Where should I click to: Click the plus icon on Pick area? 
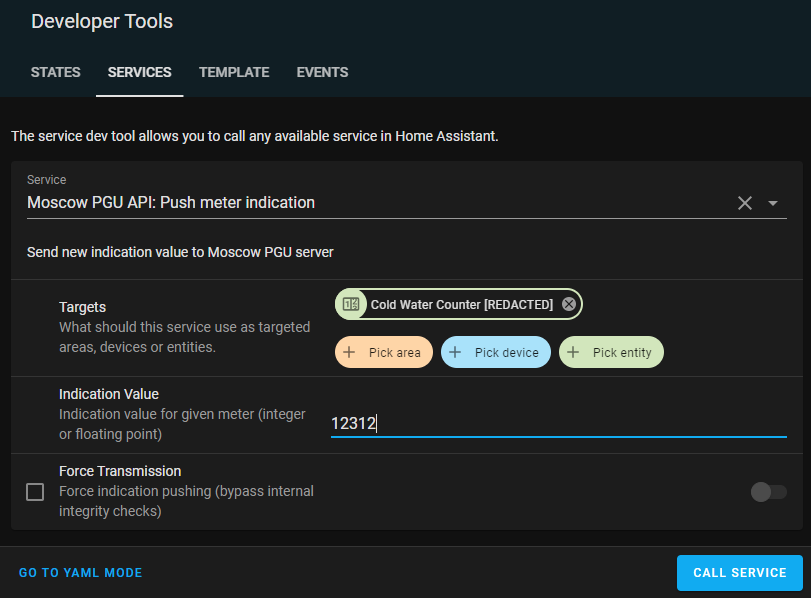(x=349, y=352)
